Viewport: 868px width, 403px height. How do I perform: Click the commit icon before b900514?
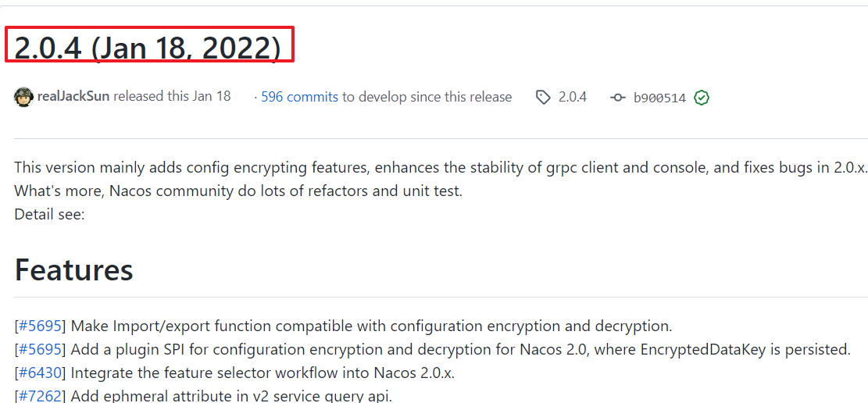[x=618, y=98]
